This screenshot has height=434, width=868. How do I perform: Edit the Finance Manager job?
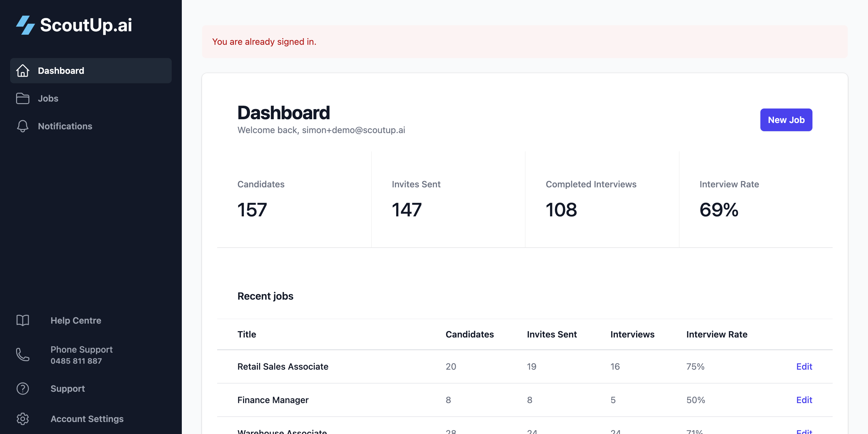pos(804,400)
